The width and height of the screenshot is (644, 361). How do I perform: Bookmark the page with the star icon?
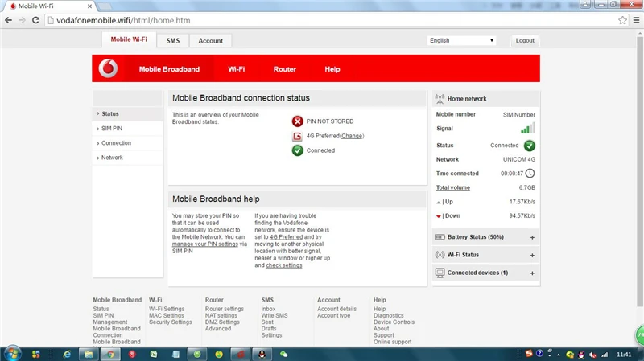pos(622,20)
